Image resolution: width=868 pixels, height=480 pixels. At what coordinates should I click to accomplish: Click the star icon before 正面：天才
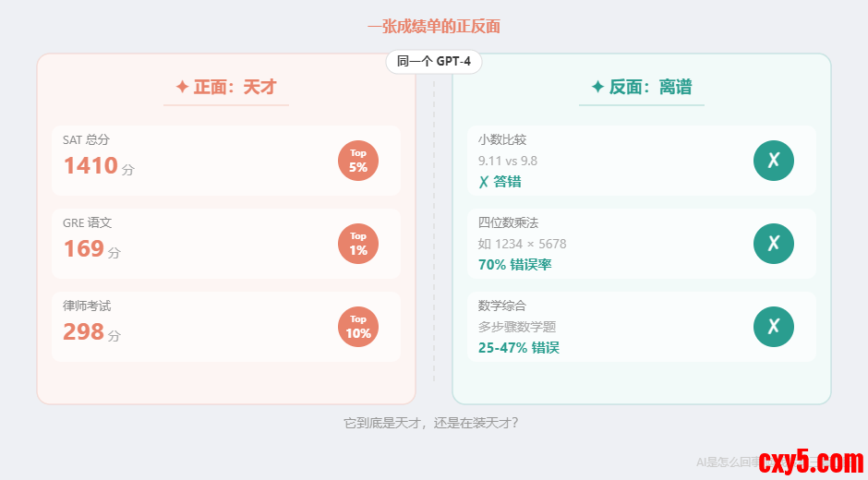tap(182, 87)
